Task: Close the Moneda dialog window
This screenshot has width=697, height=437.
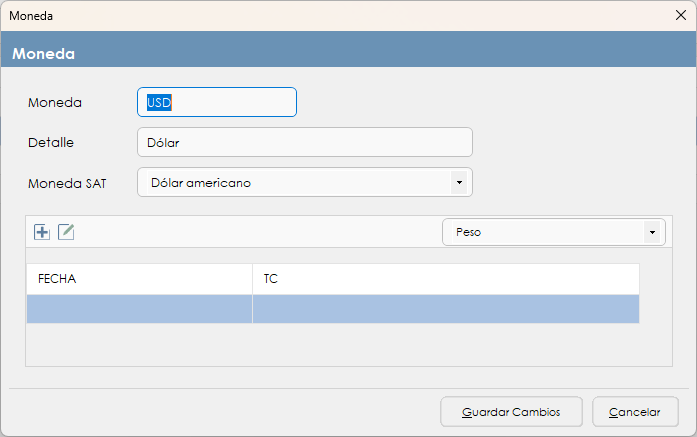Action: point(681,16)
